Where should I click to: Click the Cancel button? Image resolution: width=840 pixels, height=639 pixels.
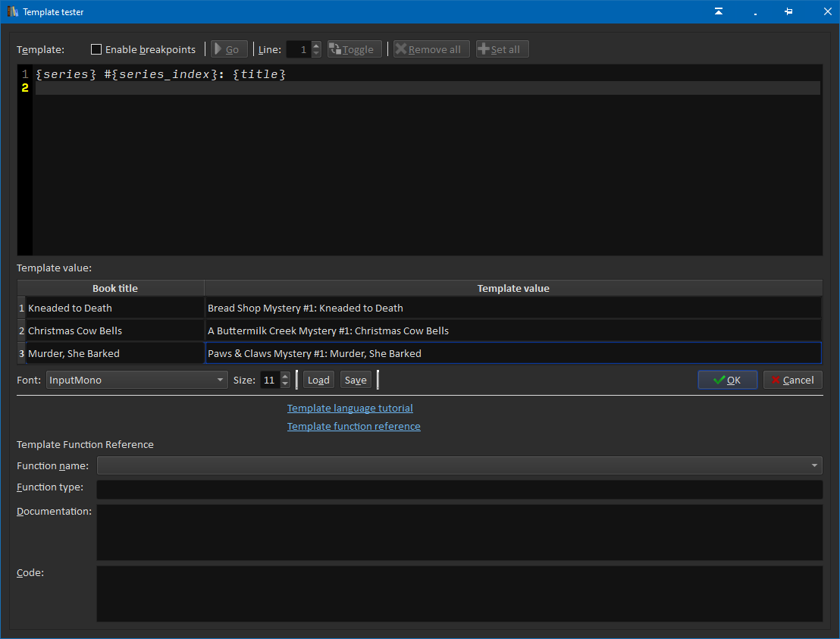point(792,380)
